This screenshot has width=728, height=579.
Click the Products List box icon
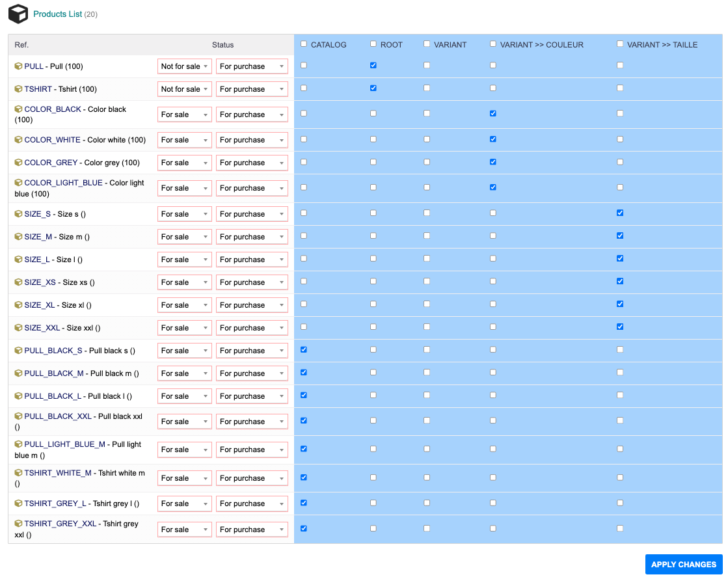18,14
